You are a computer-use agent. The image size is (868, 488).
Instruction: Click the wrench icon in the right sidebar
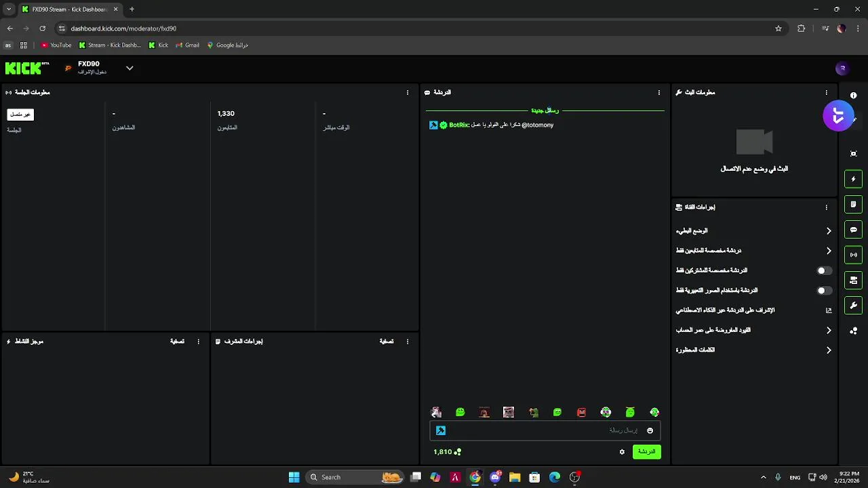click(x=854, y=306)
